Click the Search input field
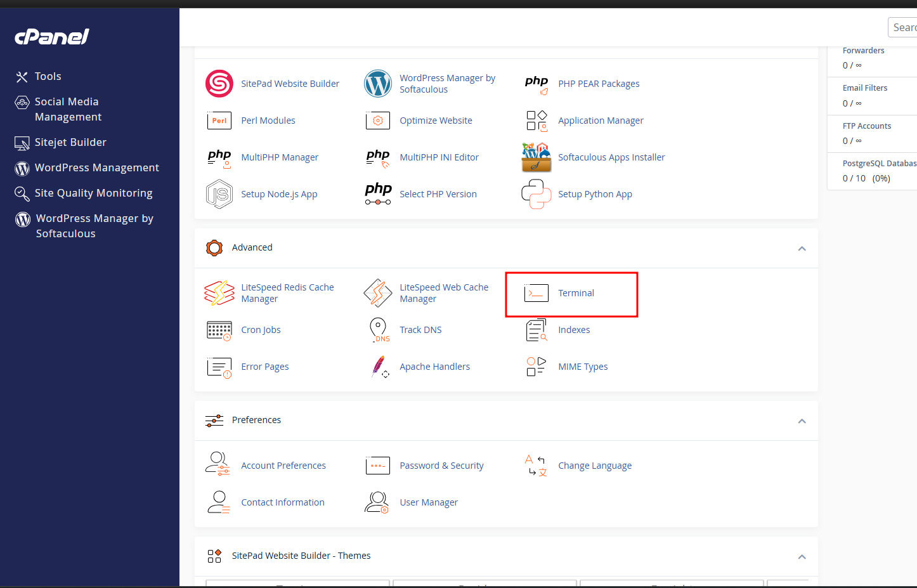This screenshot has height=588, width=917. tap(902, 27)
